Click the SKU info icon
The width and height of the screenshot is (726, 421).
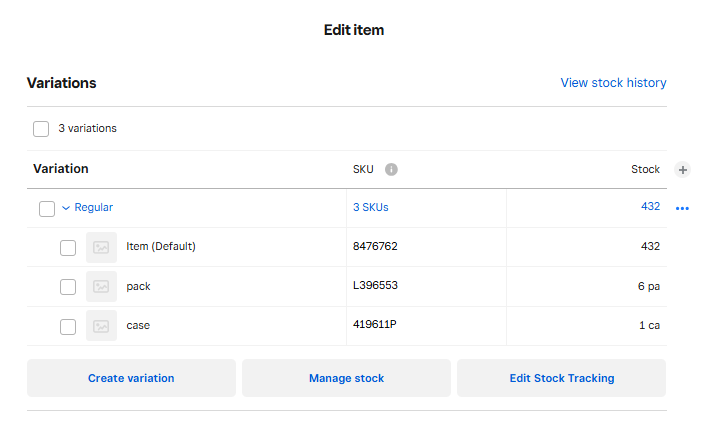391,169
